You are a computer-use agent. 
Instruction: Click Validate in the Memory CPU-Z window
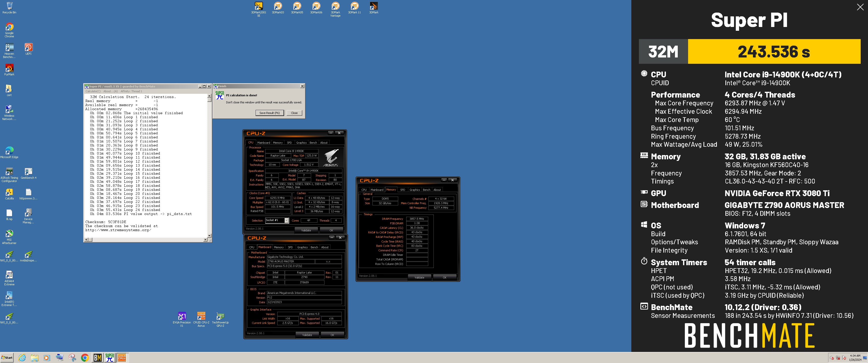tap(419, 278)
